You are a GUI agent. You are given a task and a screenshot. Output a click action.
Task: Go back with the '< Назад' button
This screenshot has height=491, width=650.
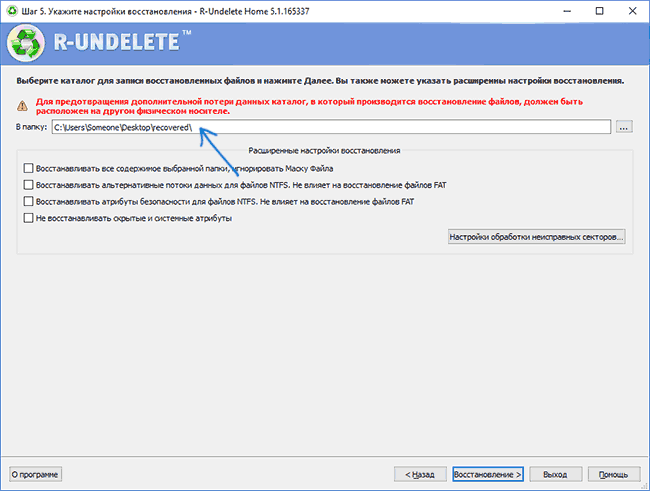click(420, 474)
